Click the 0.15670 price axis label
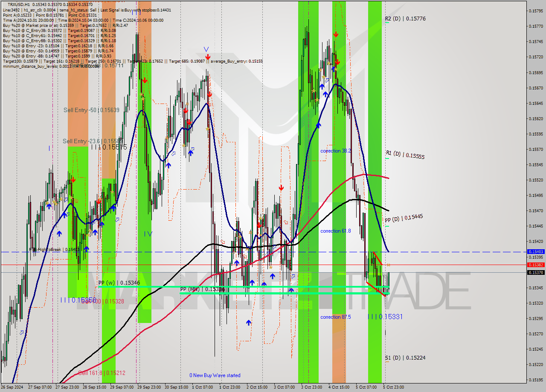Image resolution: width=546 pixels, height=392 pixels. pos(536,88)
